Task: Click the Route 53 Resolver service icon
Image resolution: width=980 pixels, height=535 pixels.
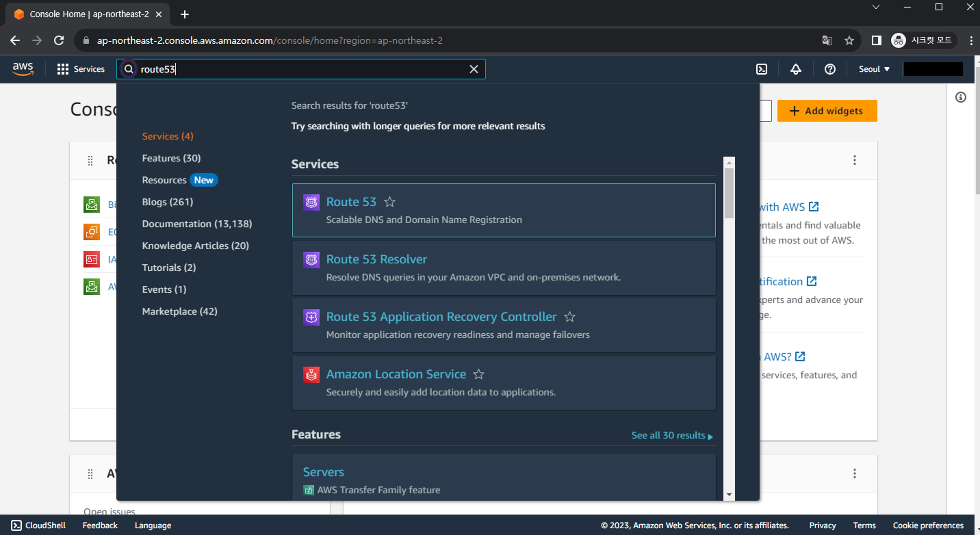Action: (x=311, y=260)
